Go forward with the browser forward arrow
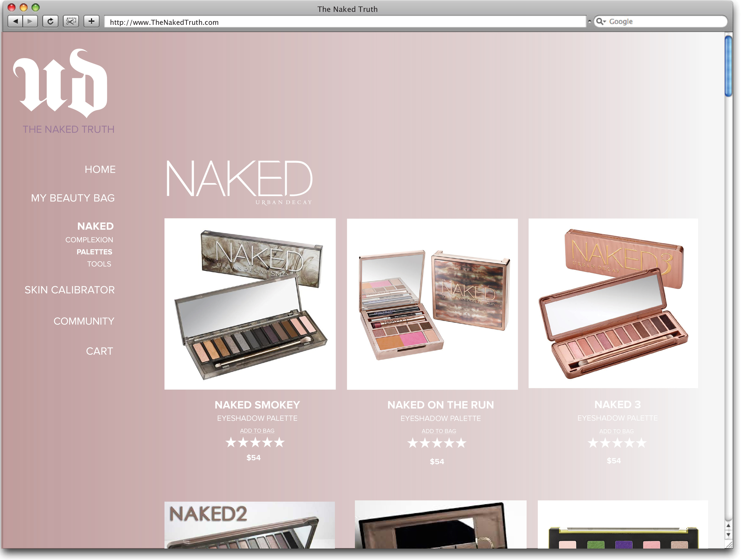 (x=30, y=21)
